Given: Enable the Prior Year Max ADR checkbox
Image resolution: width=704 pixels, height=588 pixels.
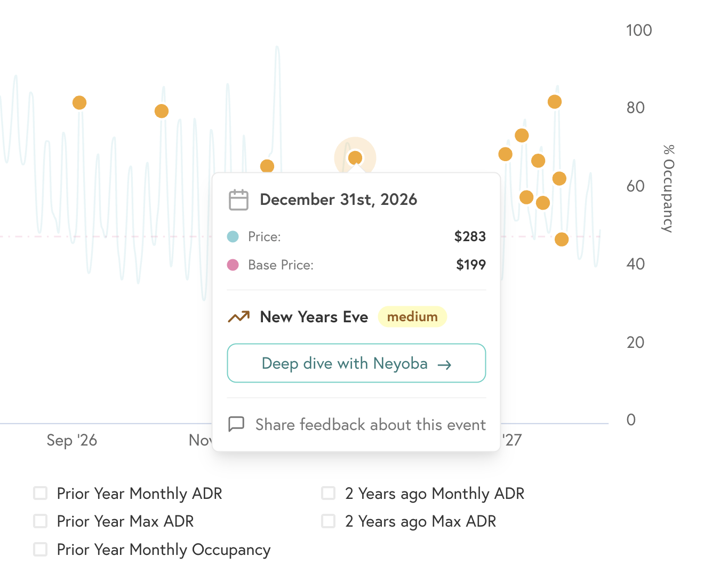Looking at the screenshot, I should (40, 520).
